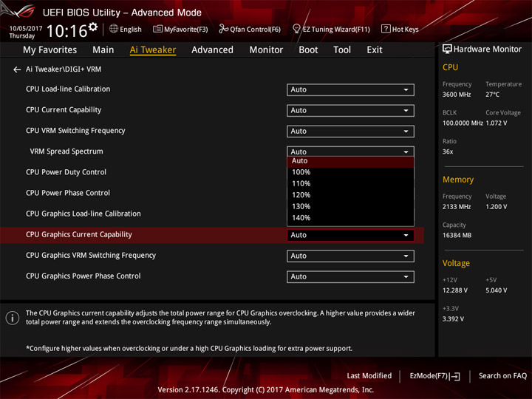Go to the Advanced tab
The image size is (532, 399).
[x=212, y=50]
